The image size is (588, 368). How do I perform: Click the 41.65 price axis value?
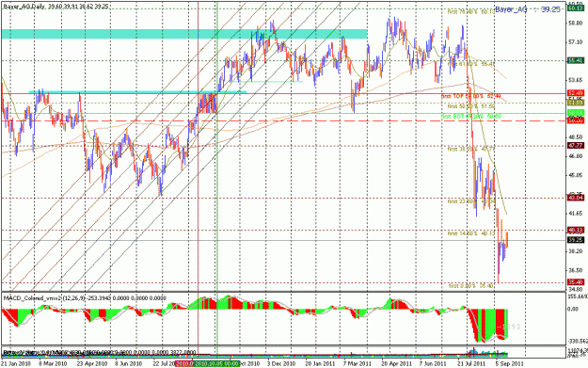(576, 213)
